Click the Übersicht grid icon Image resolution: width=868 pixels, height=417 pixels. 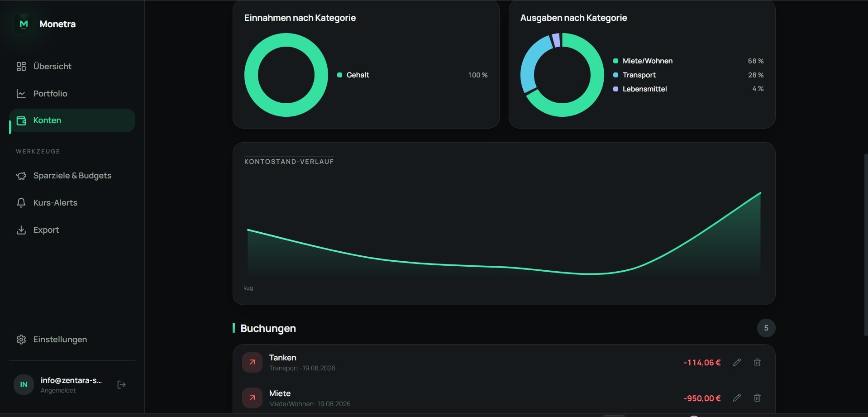pyautogui.click(x=21, y=67)
